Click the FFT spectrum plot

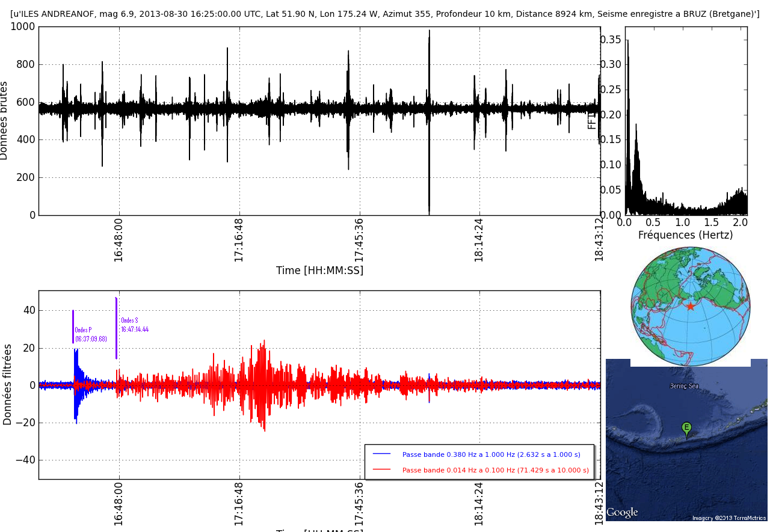[686, 121]
